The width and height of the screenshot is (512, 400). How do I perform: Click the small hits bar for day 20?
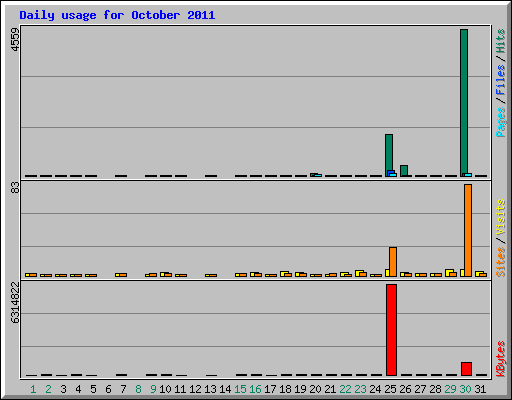tap(314, 175)
